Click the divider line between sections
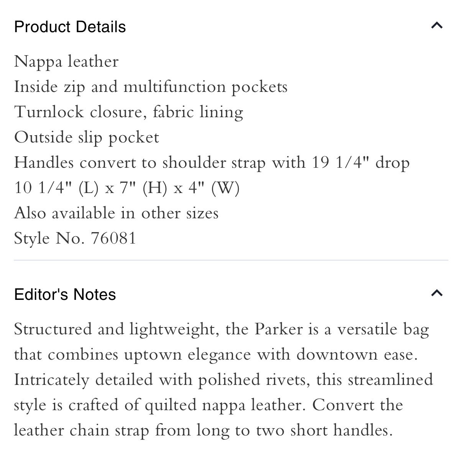This screenshot has width=476, height=450. coord(231,260)
